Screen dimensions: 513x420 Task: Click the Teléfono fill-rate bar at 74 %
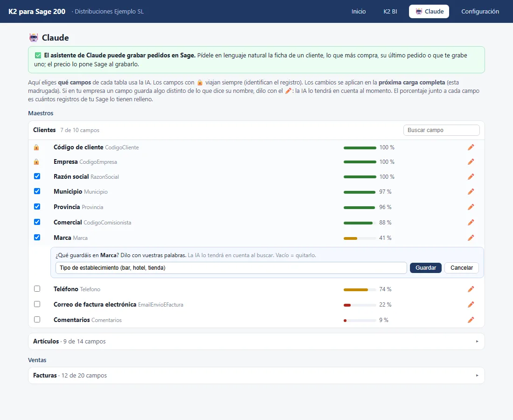(360, 290)
